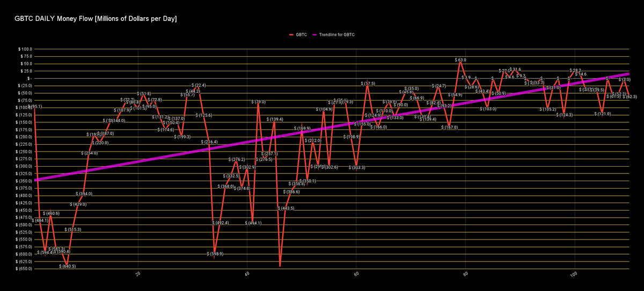Click the '$ (121.0)' data label

[602, 114]
